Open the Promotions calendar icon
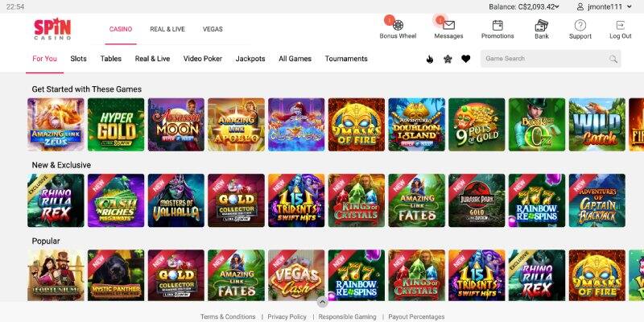The height and width of the screenshot is (322, 644). coord(497,26)
